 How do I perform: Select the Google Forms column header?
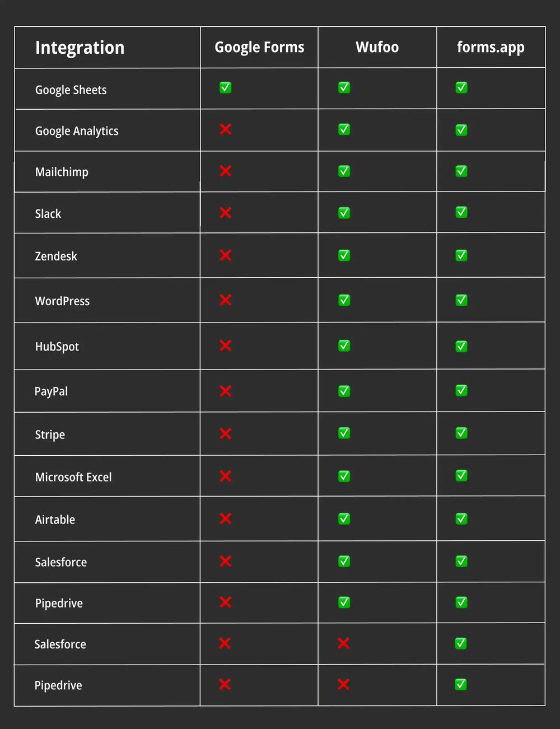[x=259, y=47]
